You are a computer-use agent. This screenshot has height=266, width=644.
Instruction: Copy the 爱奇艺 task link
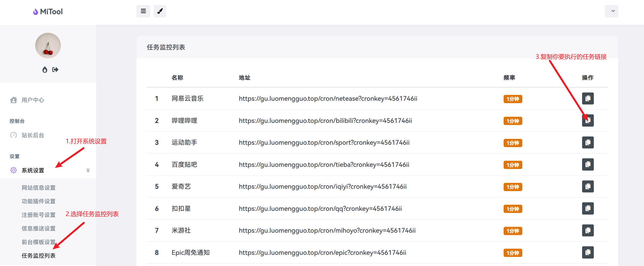coord(588,187)
